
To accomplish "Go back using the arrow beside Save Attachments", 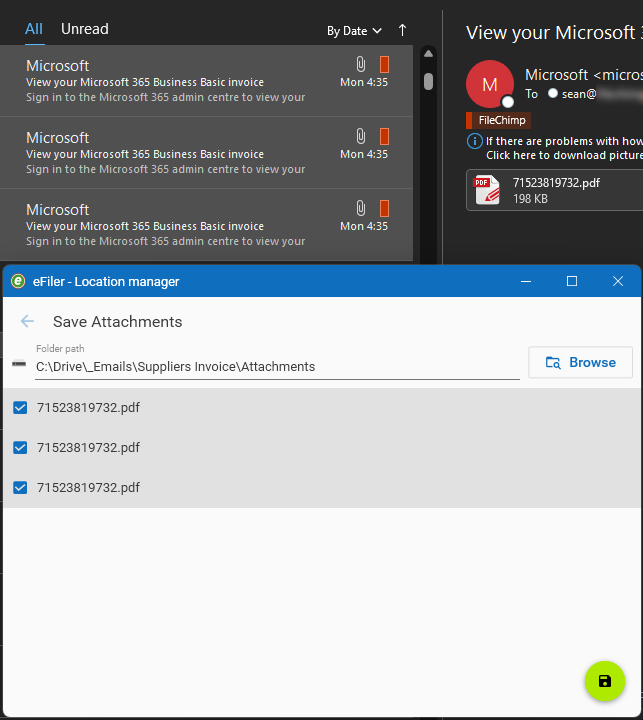I will 28,321.
